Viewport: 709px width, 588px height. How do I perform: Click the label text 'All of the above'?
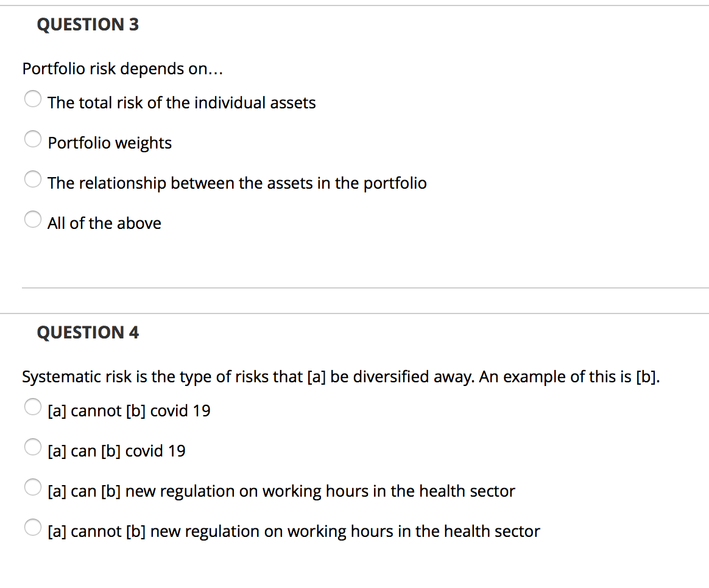pos(104,223)
